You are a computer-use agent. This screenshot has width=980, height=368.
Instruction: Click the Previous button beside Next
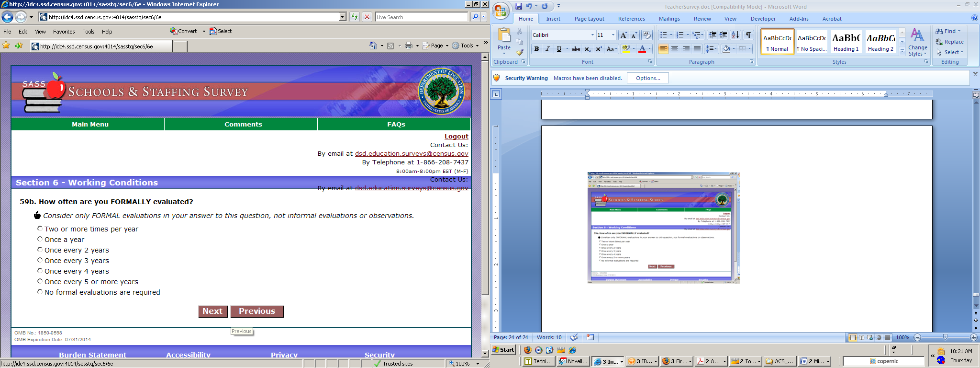click(257, 311)
